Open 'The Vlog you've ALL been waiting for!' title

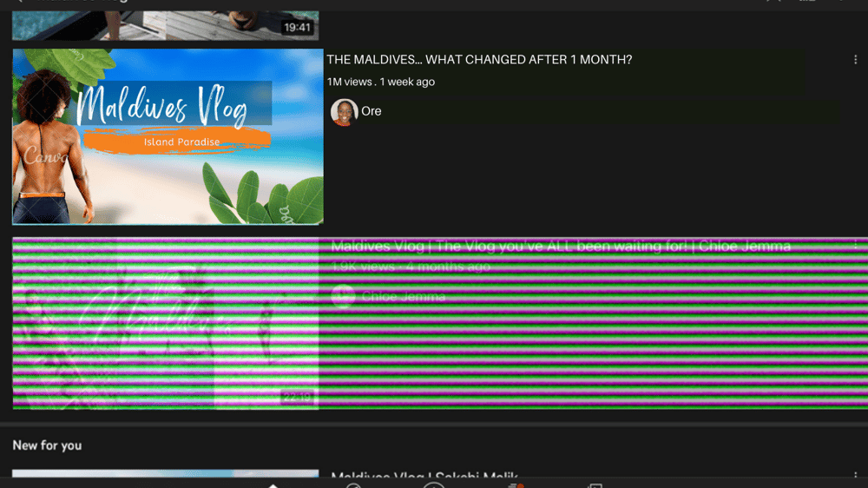click(561, 246)
